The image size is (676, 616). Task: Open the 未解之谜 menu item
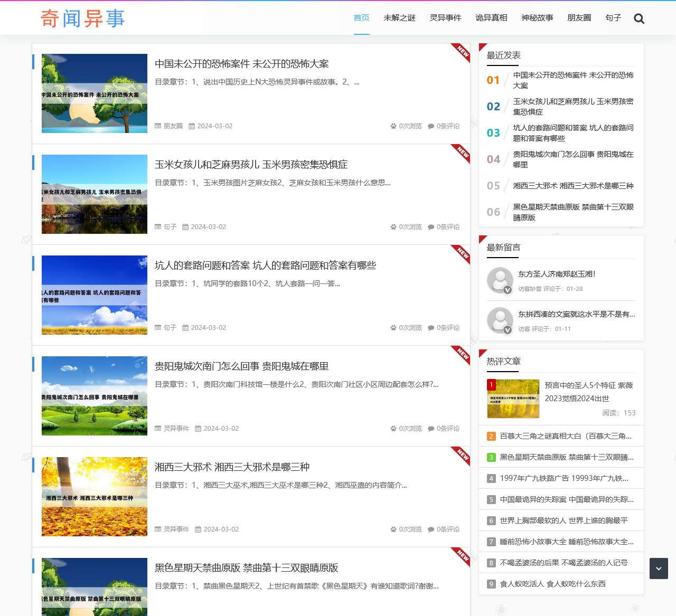click(400, 18)
